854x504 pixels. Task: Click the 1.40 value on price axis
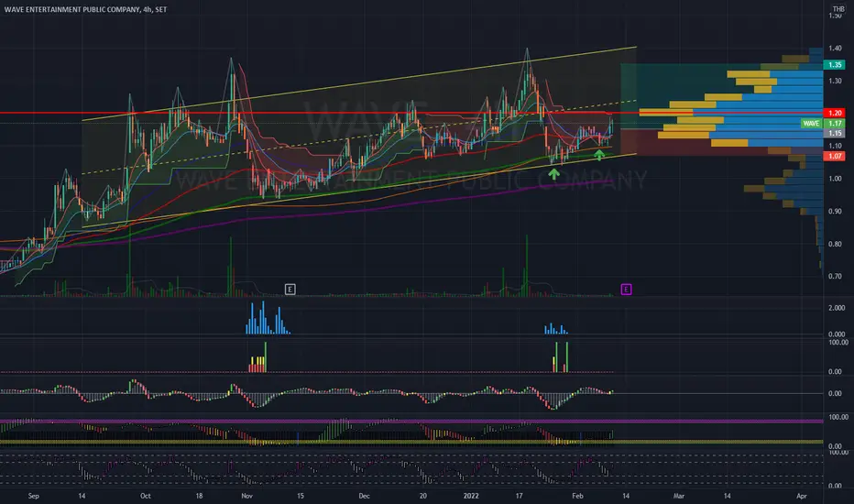click(x=835, y=48)
